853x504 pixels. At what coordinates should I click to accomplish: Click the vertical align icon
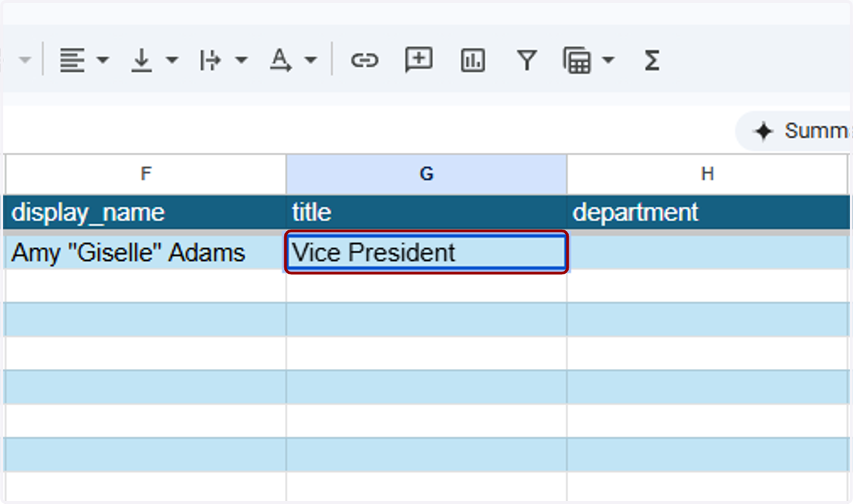point(142,60)
